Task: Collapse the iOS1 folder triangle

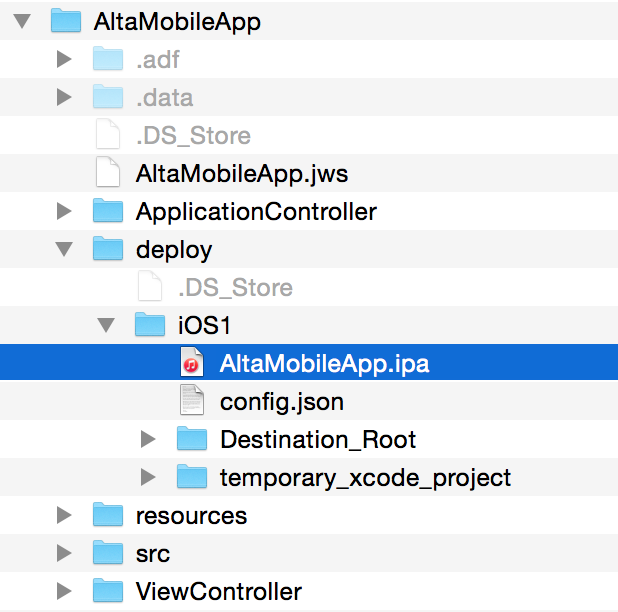Action: [x=106, y=325]
